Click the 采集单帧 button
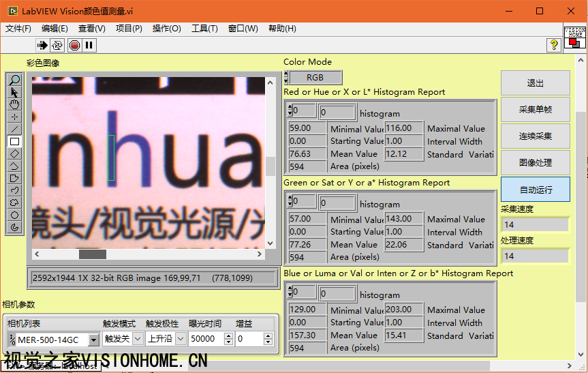Viewport: 588px width, 373px height. point(535,110)
